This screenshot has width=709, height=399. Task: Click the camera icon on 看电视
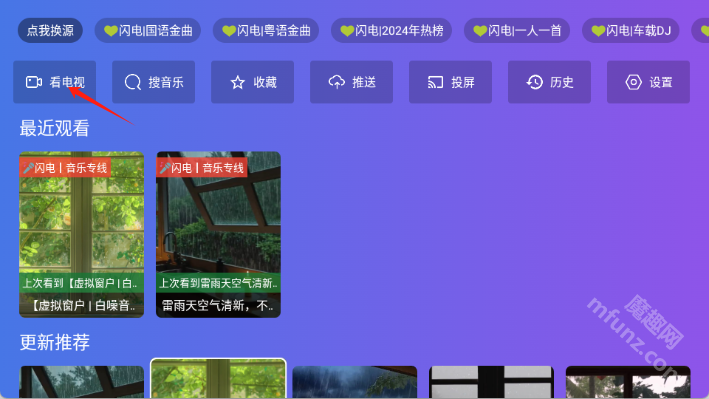(34, 82)
